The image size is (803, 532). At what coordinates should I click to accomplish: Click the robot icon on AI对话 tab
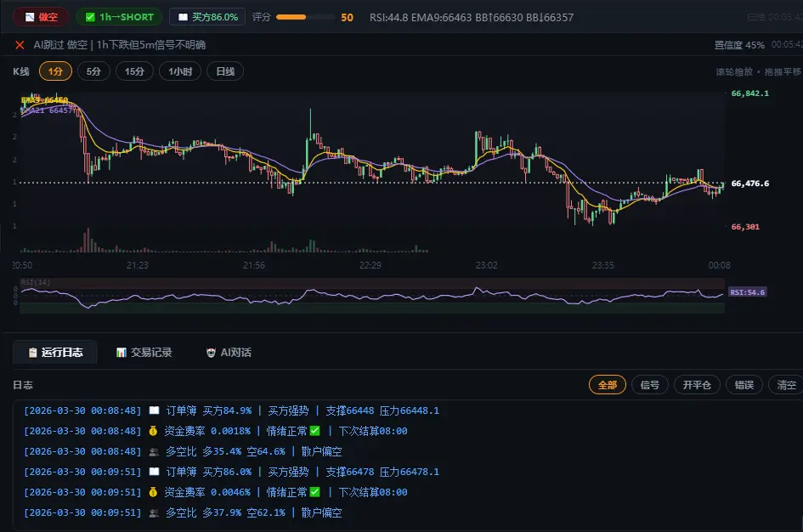click(x=211, y=353)
